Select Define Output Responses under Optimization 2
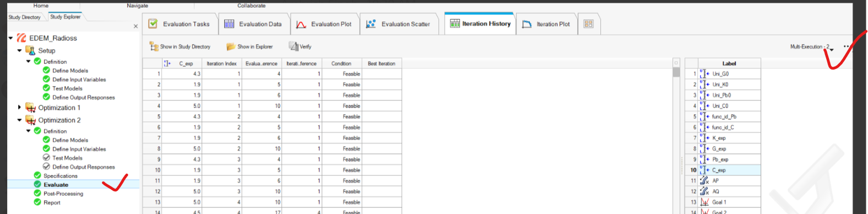The image size is (868, 214). coord(84,167)
